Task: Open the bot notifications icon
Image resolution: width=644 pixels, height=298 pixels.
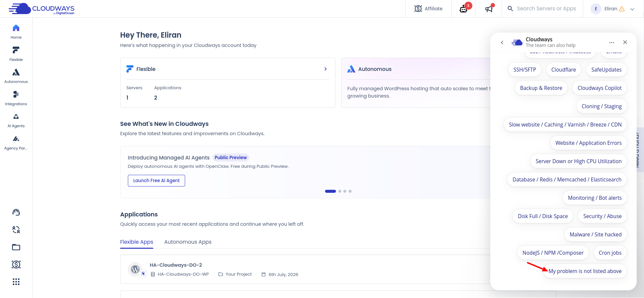Action: pos(464,9)
